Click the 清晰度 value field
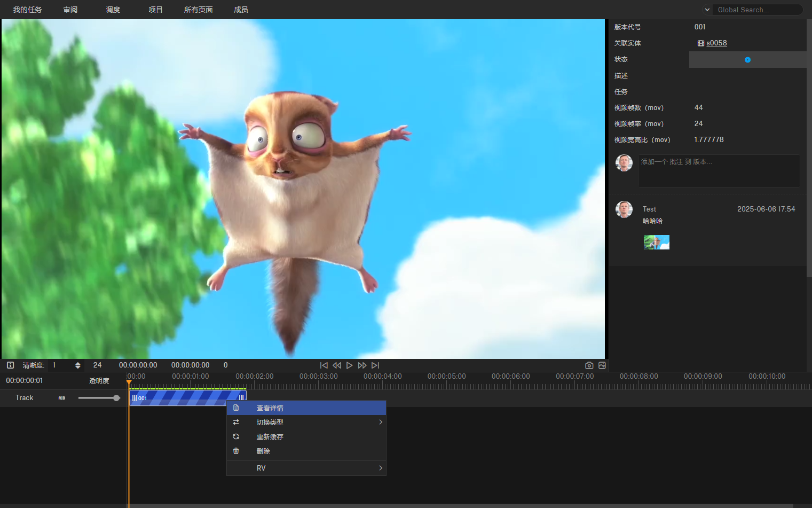812x508 pixels. 60,365
